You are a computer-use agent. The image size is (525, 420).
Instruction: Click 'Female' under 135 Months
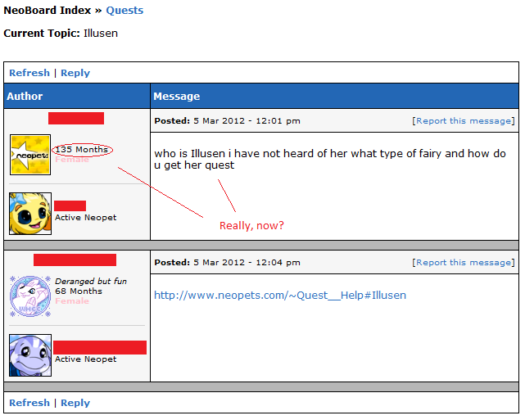(72, 160)
